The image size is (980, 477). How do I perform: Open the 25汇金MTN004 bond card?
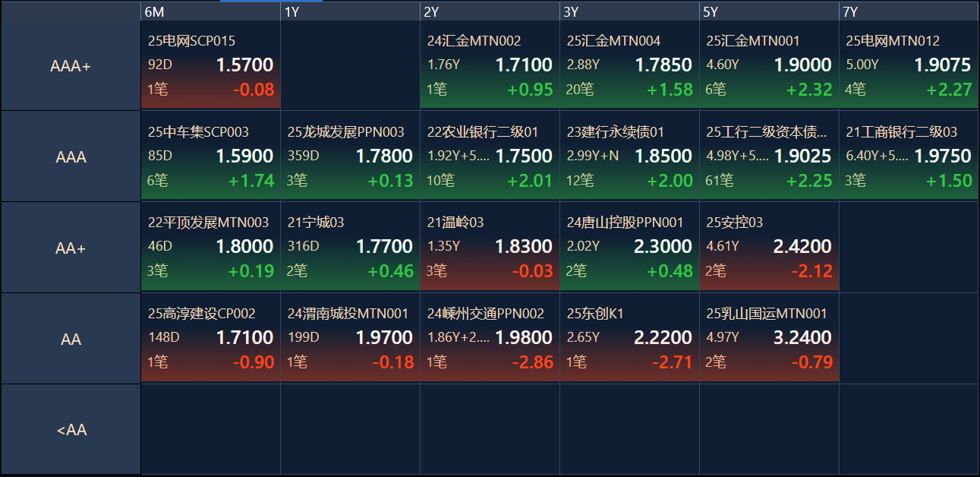[x=629, y=65]
